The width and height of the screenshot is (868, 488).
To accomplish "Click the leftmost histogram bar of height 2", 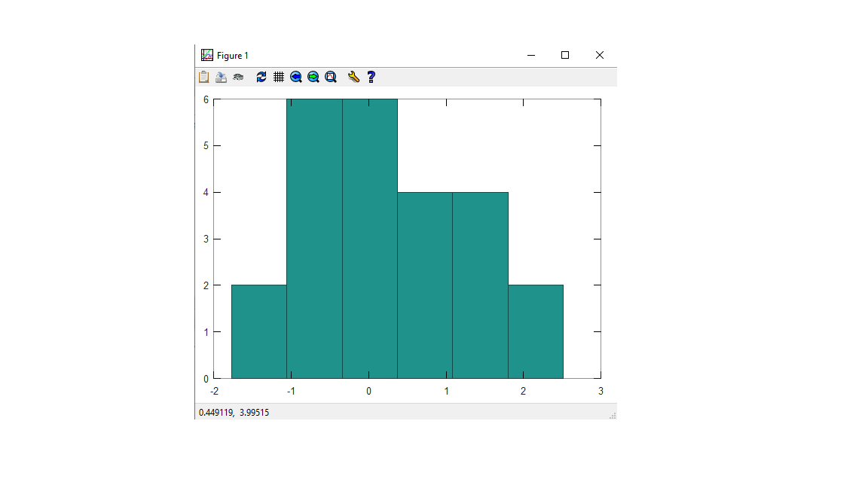I will click(258, 331).
